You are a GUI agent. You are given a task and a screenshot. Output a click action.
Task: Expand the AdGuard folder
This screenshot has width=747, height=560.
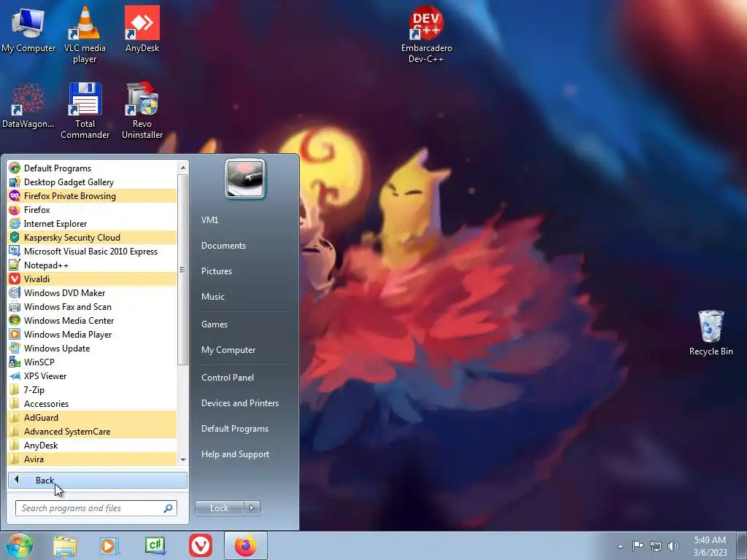[93, 417]
